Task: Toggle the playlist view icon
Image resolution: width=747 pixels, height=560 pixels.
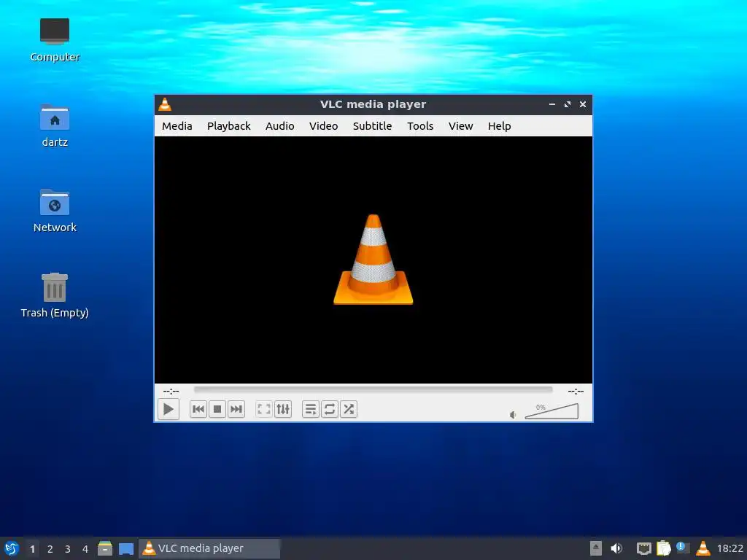Action: click(311, 409)
